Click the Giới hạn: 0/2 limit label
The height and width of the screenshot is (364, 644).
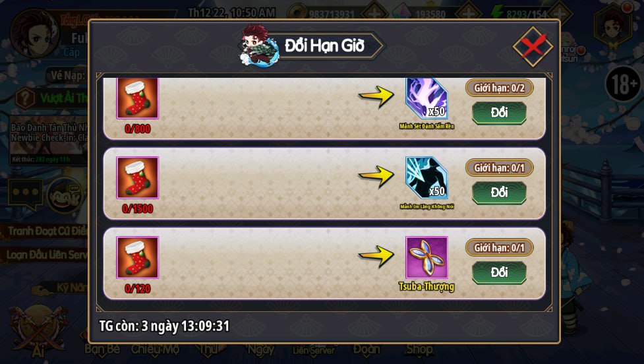(499, 88)
